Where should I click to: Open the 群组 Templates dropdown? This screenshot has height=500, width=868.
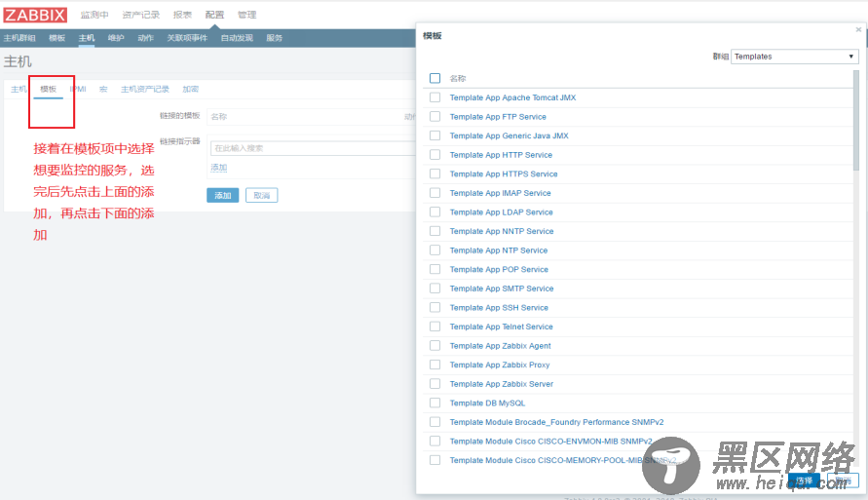(794, 57)
